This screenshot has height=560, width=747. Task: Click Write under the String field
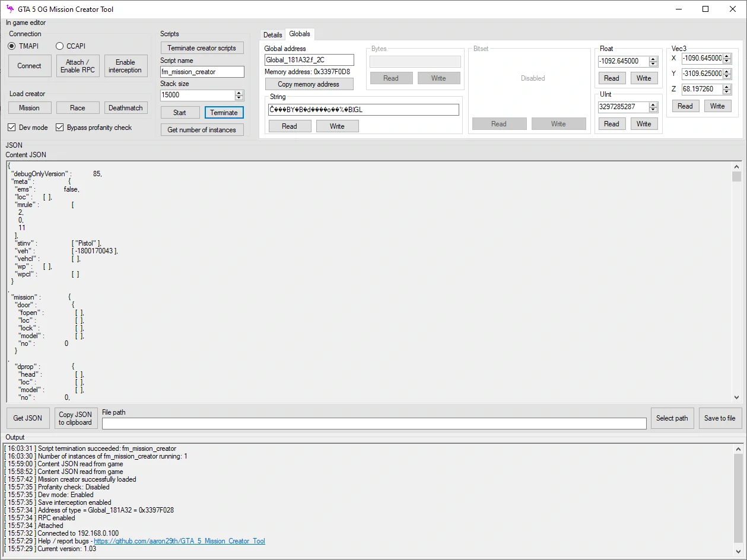(337, 126)
